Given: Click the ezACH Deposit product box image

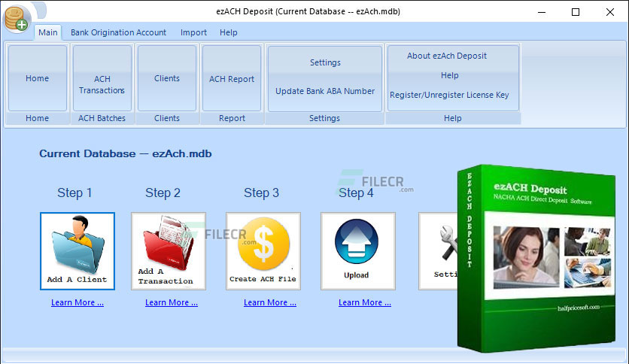Looking at the screenshot, I should pyautogui.click(x=536, y=259).
